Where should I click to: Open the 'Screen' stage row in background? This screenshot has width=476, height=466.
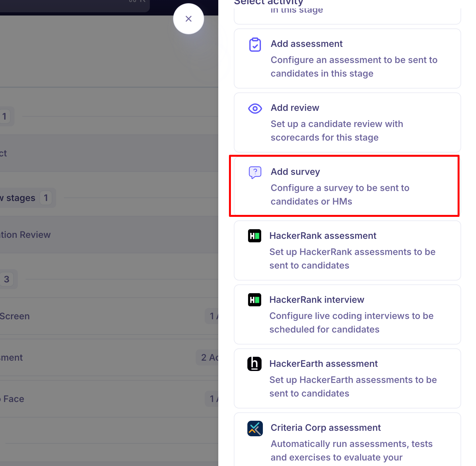tap(109, 316)
